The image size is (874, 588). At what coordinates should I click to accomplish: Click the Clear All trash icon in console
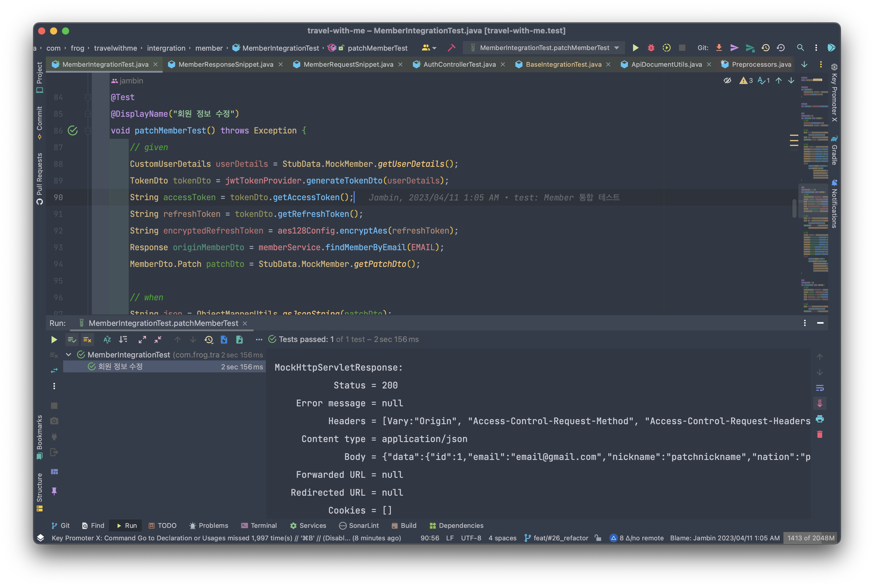[x=819, y=434]
